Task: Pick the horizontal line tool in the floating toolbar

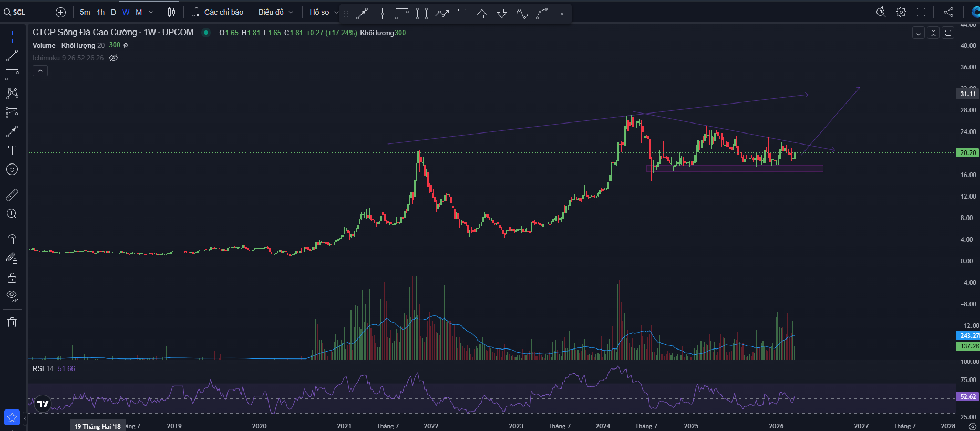Action: coord(562,14)
